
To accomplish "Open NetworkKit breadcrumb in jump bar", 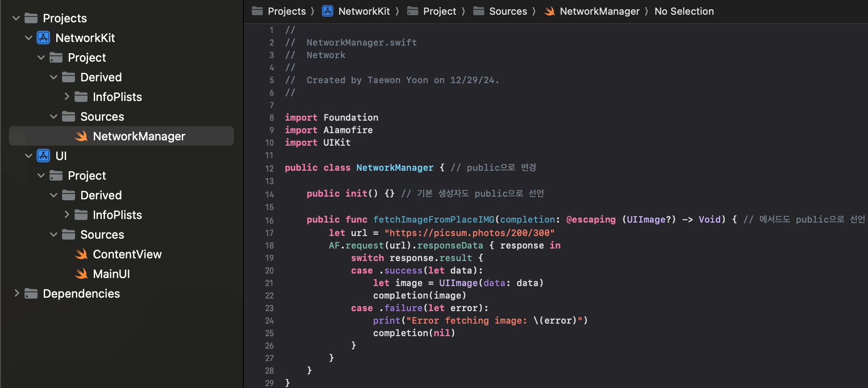I will coord(364,11).
